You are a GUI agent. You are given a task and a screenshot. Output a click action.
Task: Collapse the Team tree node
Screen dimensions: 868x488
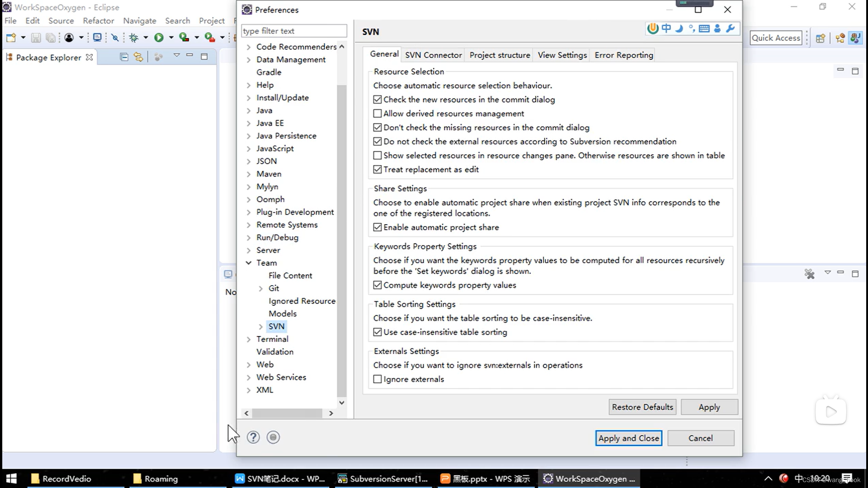(249, 263)
